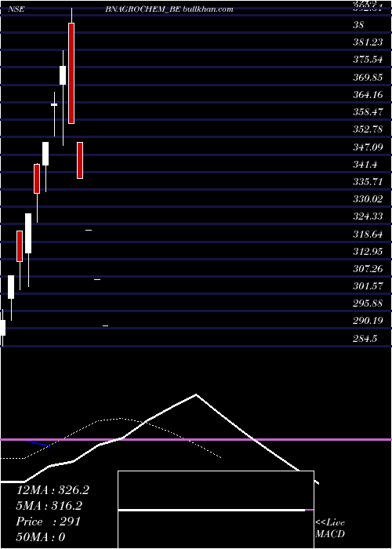The width and height of the screenshot is (392, 549).
Task: Click the 50MA : 0 readout
Action: 41,536
